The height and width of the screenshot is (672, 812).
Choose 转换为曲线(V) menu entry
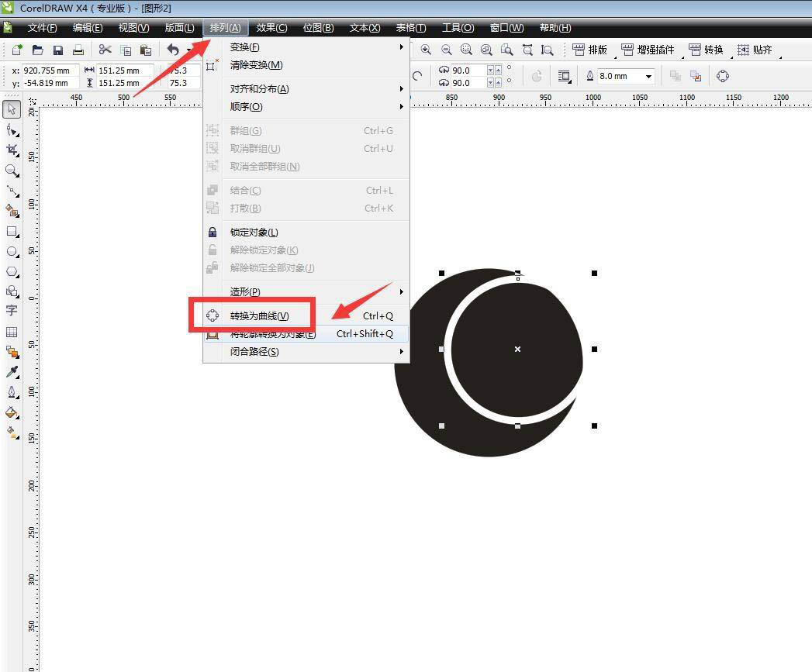(x=306, y=315)
